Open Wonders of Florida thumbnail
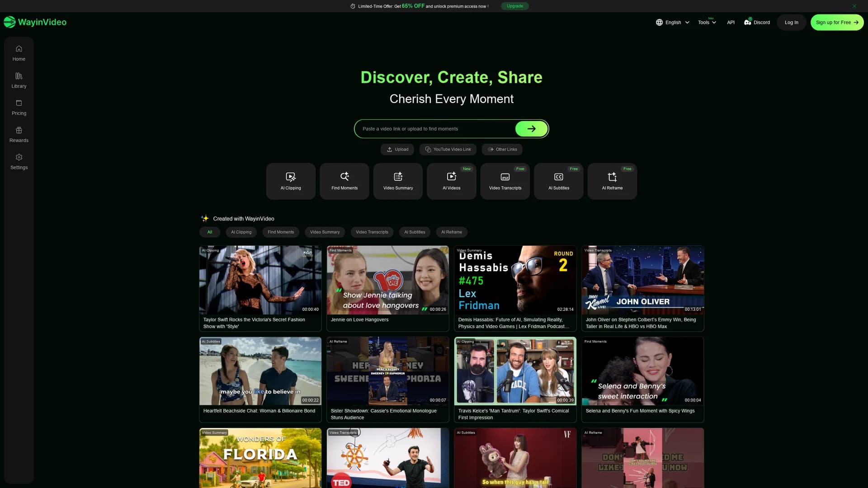The image size is (868, 488). tap(260, 458)
